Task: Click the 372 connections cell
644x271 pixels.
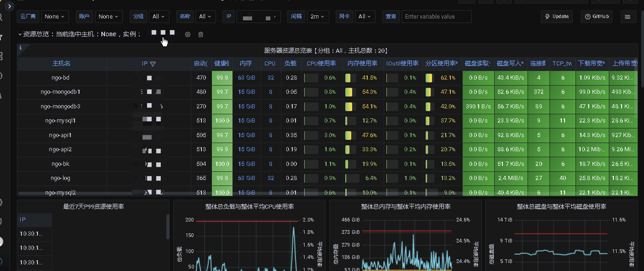Action: 539,92
